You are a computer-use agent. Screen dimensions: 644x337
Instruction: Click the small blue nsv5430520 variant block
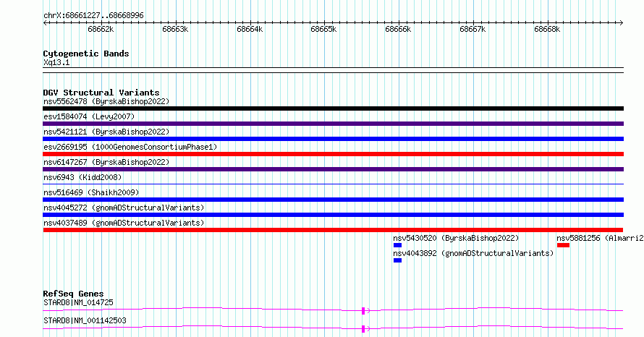(397, 245)
